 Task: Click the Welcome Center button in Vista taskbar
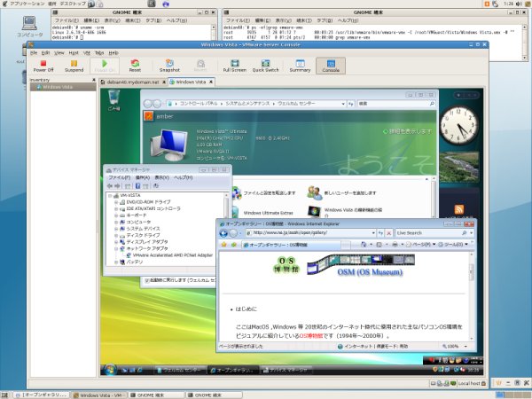180,370
